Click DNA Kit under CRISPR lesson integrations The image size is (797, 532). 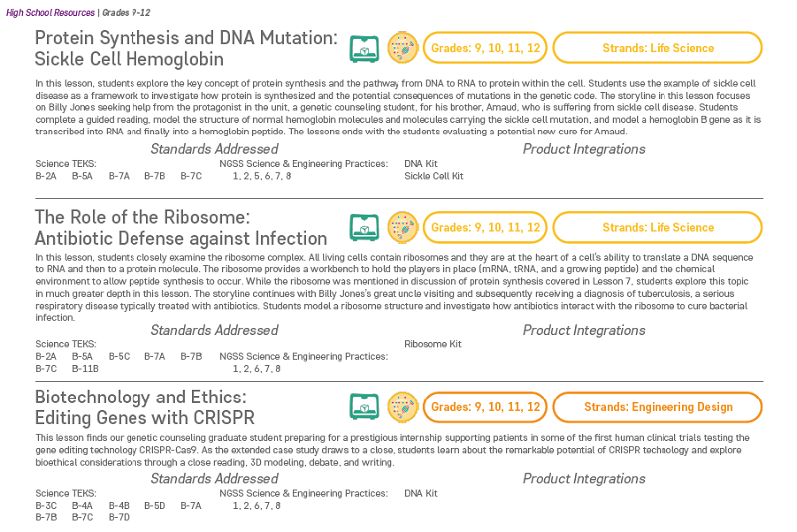[x=420, y=493]
